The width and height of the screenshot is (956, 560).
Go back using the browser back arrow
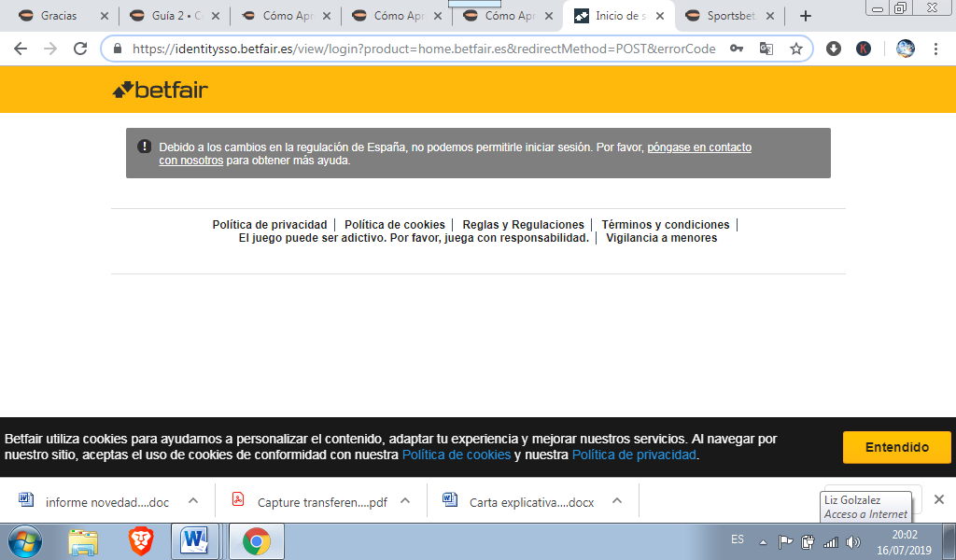[21, 49]
